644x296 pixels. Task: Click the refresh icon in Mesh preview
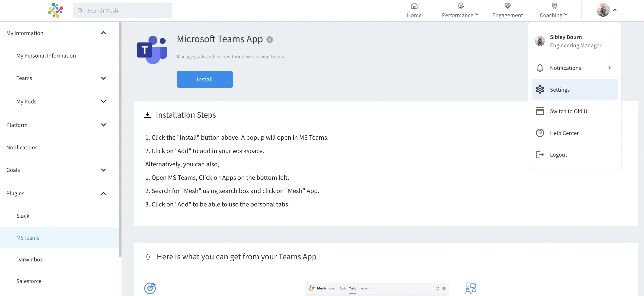tap(437, 288)
